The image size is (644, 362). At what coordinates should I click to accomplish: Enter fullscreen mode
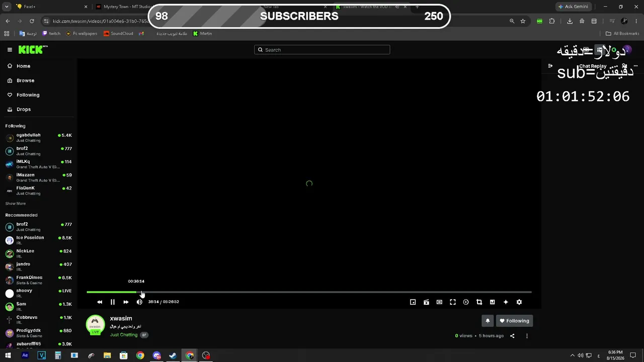[453, 302]
